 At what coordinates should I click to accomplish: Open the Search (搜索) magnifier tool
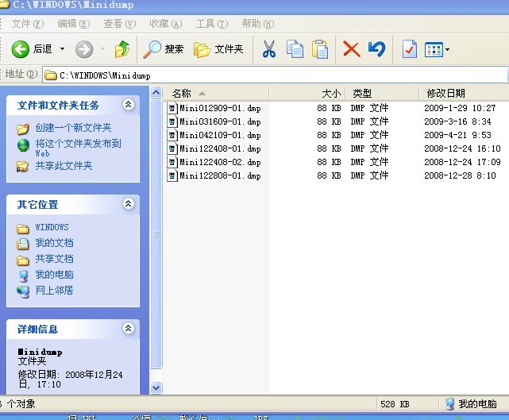[x=164, y=49]
